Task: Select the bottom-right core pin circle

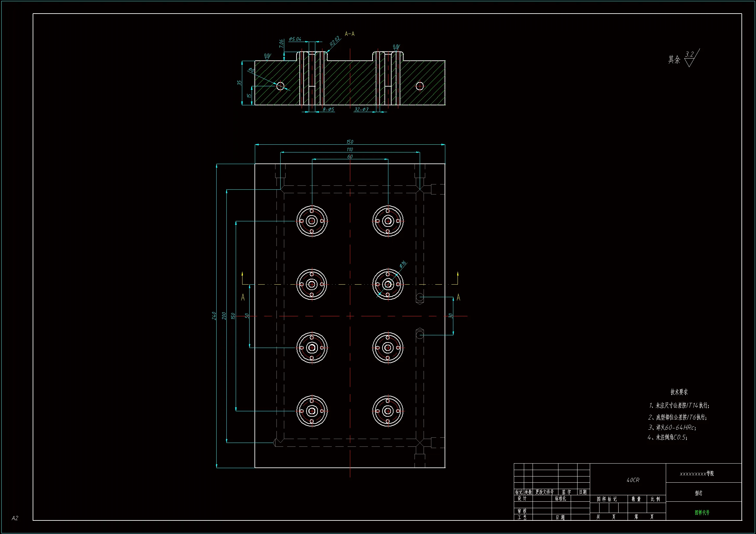Action: (388, 411)
